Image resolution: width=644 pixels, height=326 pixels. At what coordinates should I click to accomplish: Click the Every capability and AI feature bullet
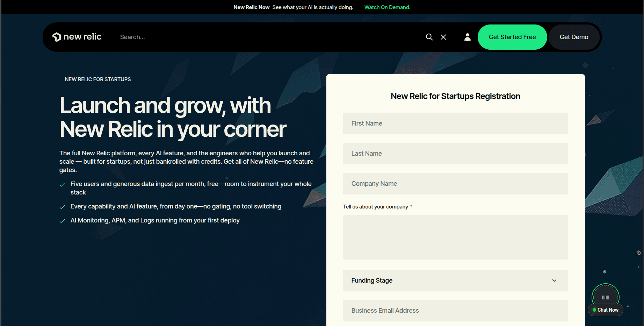[176, 206]
